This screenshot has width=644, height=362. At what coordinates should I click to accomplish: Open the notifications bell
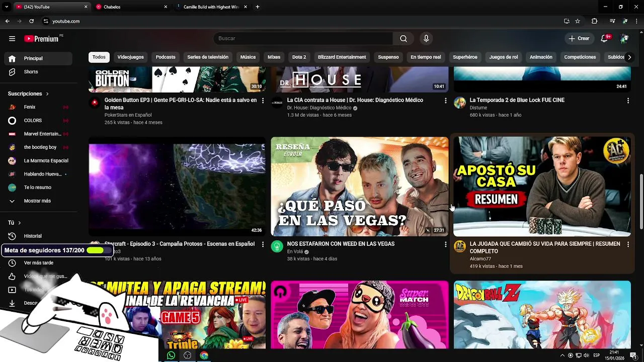pyautogui.click(x=605, y=39)
